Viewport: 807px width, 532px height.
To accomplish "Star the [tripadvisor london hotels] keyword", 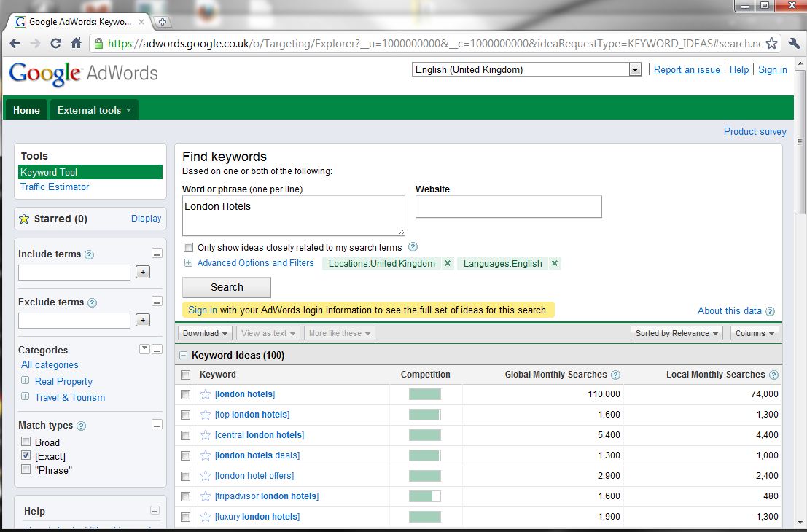I will point(206,496).
